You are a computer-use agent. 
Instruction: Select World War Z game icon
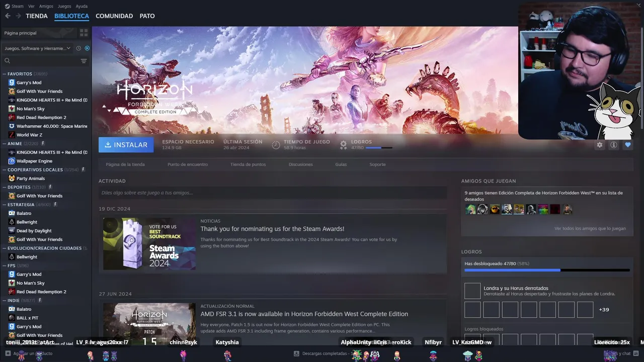pos(12,135)
